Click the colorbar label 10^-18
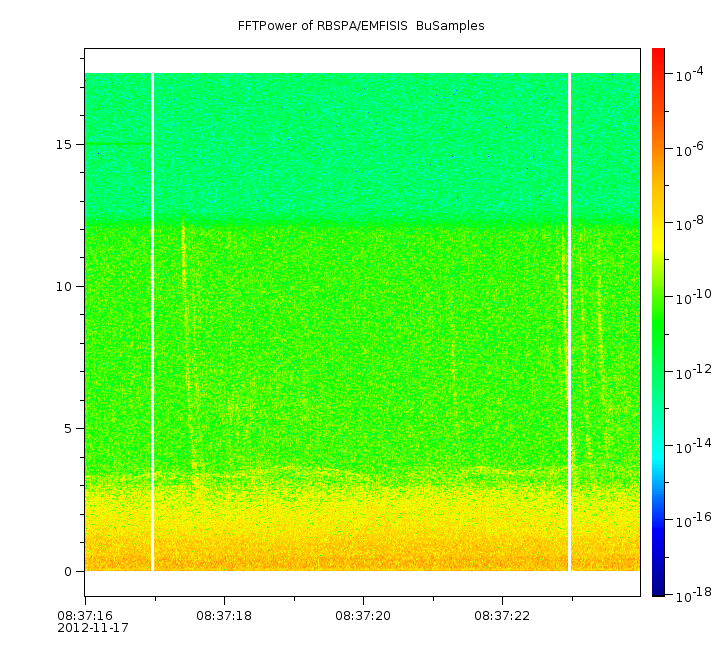This screenshot has width=724, height=656. [694, 595]
